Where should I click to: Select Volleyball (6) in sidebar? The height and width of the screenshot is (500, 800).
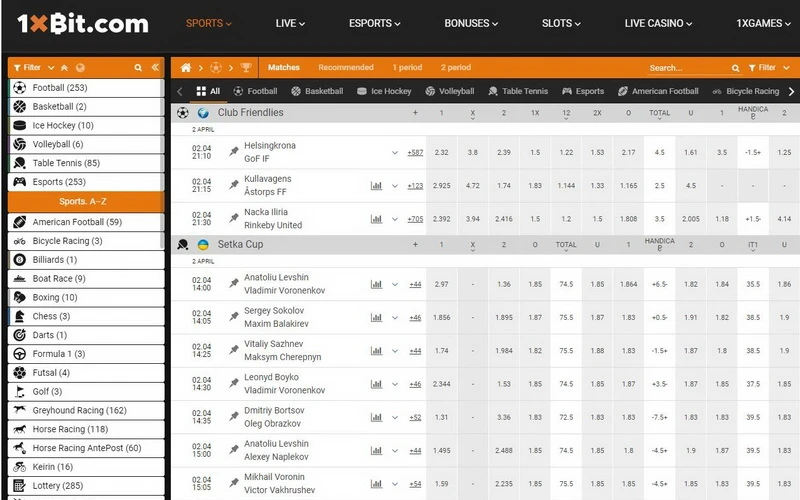(86, 144)
